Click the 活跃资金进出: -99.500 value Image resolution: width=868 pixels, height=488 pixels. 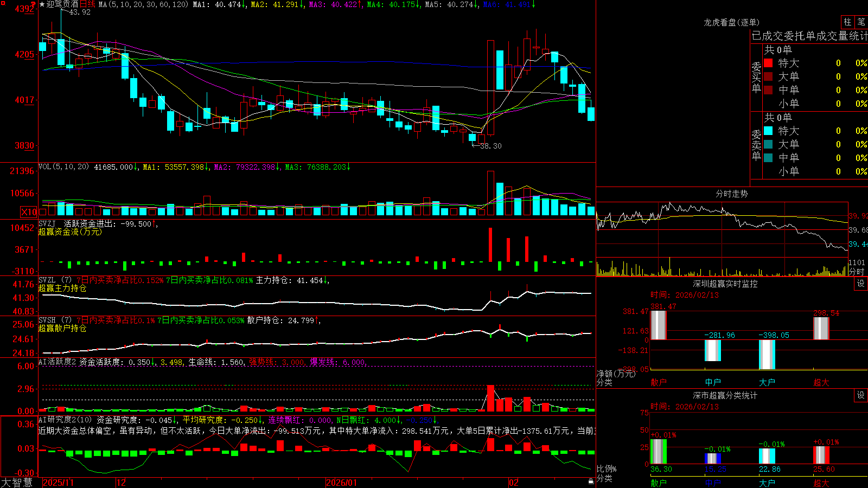(x=108, y=224)
